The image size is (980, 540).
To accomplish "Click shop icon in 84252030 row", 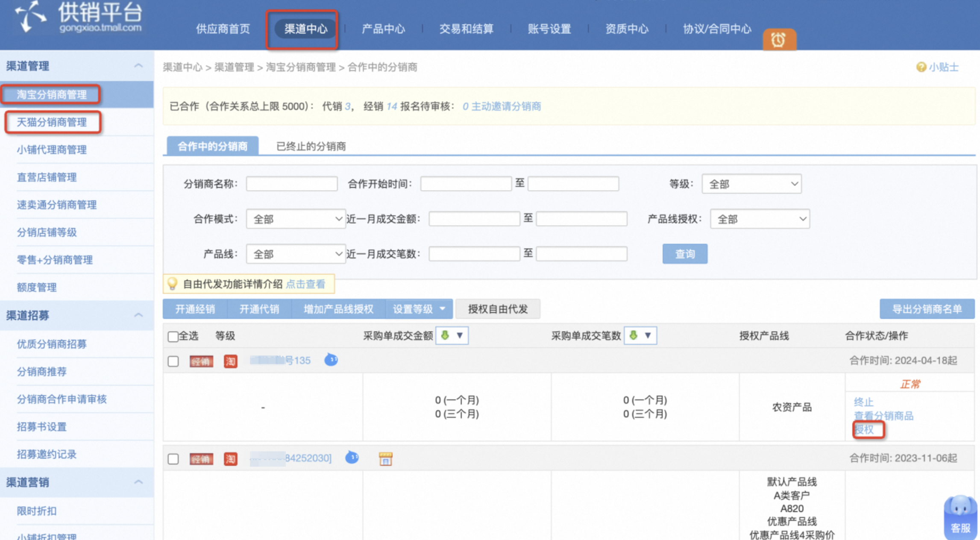I will point(385,458).
